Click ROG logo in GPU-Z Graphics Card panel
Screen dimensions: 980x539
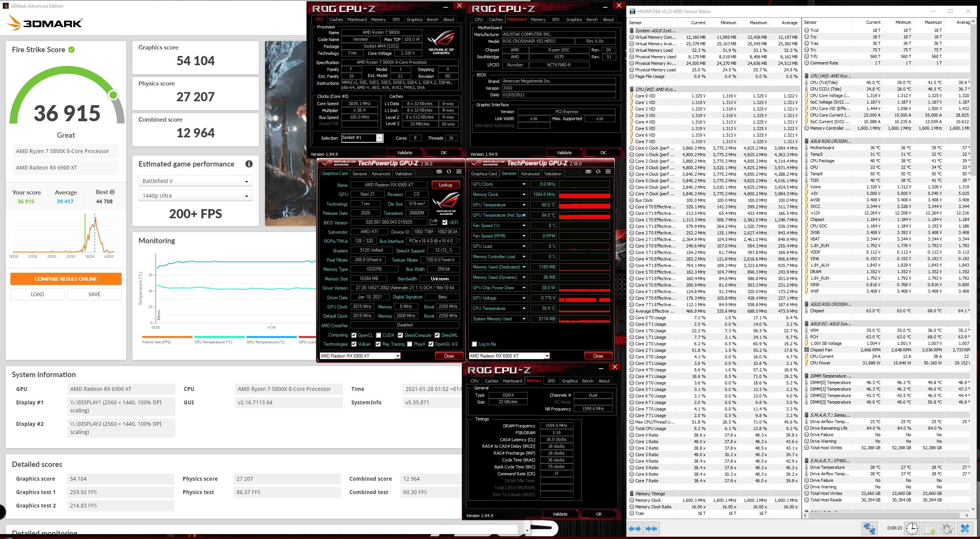click(446, 203)
